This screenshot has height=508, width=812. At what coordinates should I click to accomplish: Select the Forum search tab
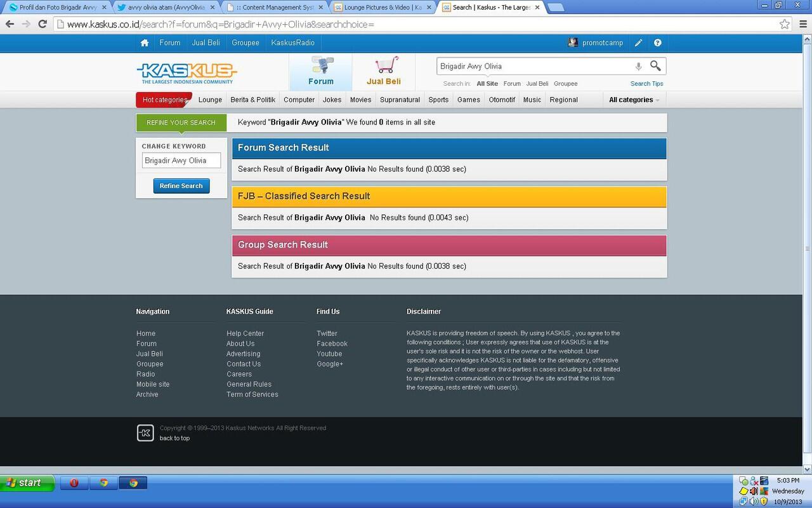coord(321,71)
